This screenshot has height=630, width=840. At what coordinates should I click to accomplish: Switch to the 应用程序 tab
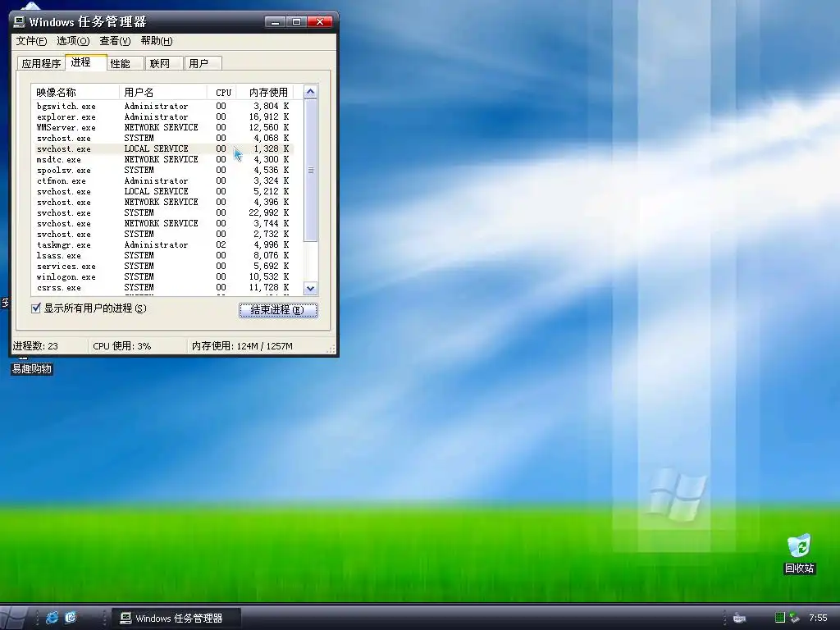(x=41, y=63)
